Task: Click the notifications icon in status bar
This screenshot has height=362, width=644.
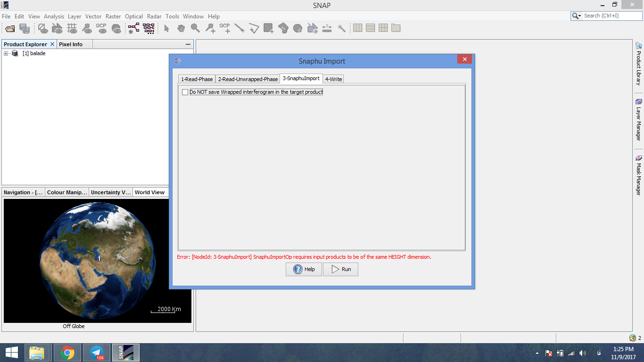Action: (633, 338)
